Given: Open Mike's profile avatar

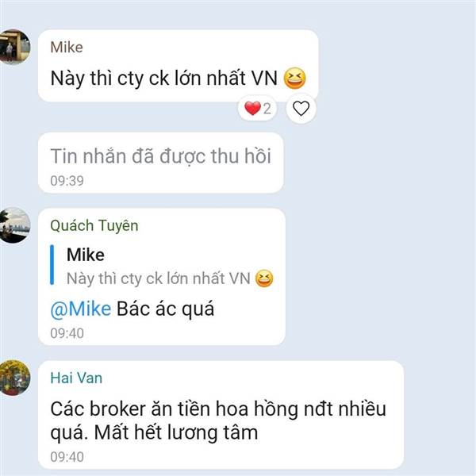Looking at the screenshot, I should (13, 47).
